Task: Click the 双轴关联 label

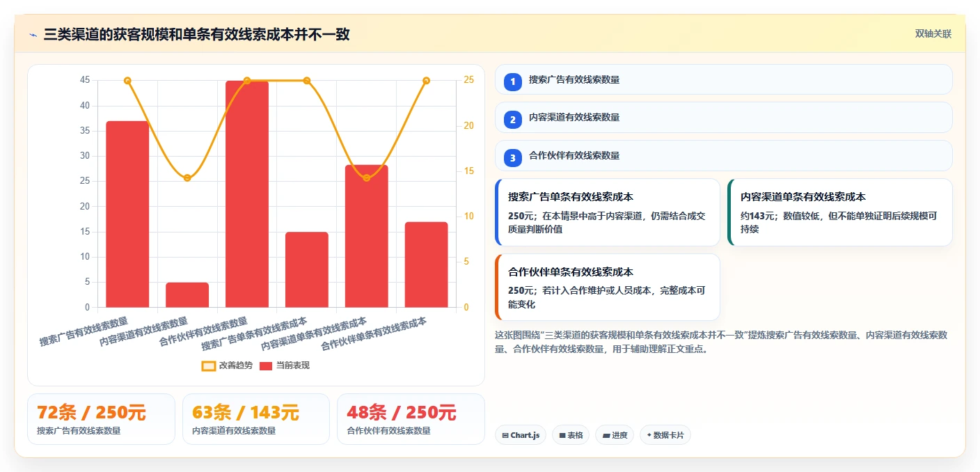Action: [933, 33]
